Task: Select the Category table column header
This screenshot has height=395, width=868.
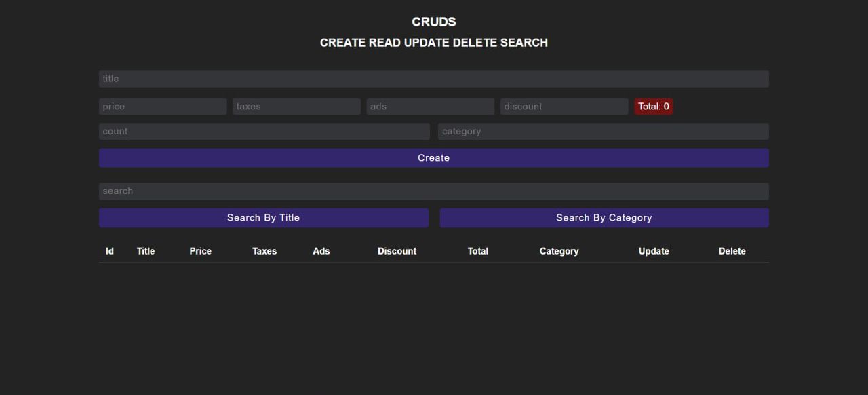Action: coord(559,251)
